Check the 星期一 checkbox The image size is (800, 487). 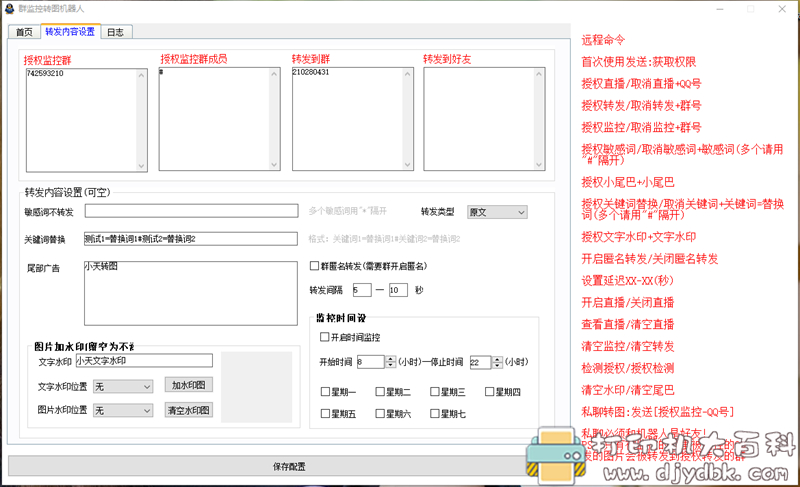click(326, 392)
